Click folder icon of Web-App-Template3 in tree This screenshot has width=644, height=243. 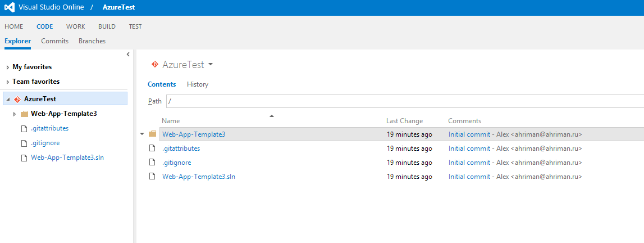(24, 114)
